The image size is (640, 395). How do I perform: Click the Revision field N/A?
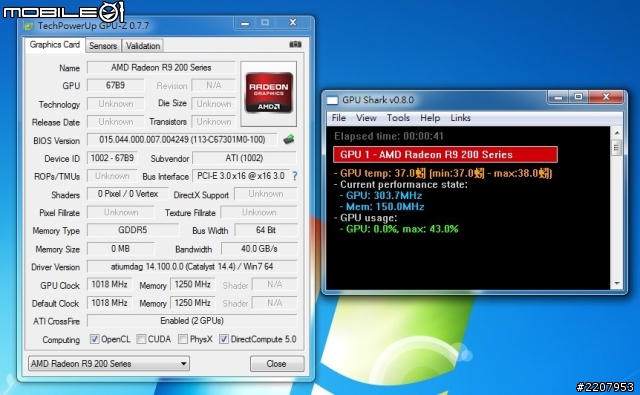(213, 86)
